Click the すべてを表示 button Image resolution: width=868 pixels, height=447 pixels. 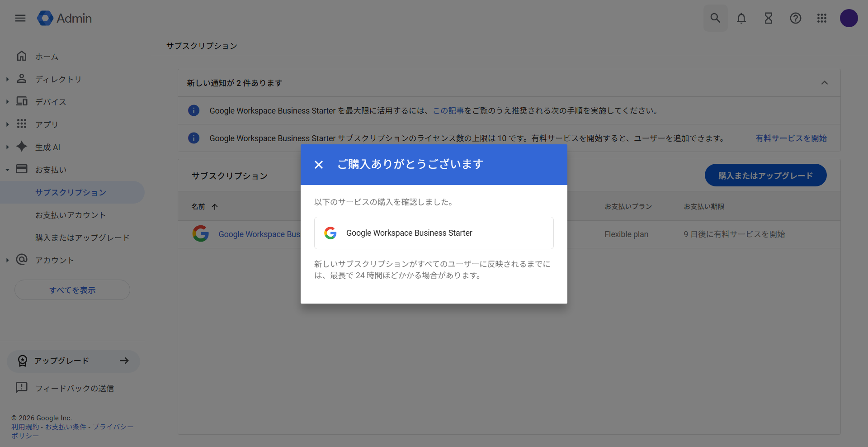(72, 290)
